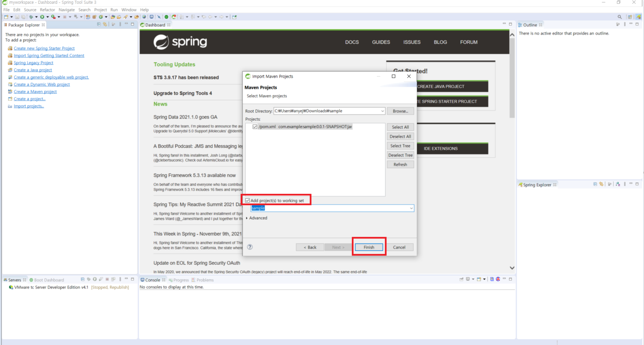Click the New wizard toolbar icon
The image size is (644, 345).
[x=6, y=17]
